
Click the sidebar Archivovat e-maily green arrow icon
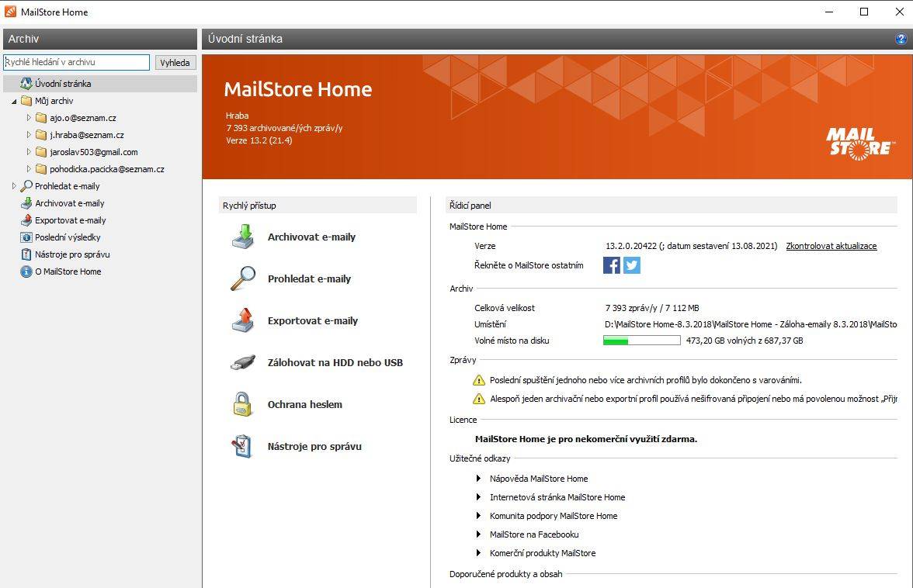[26, 203]
